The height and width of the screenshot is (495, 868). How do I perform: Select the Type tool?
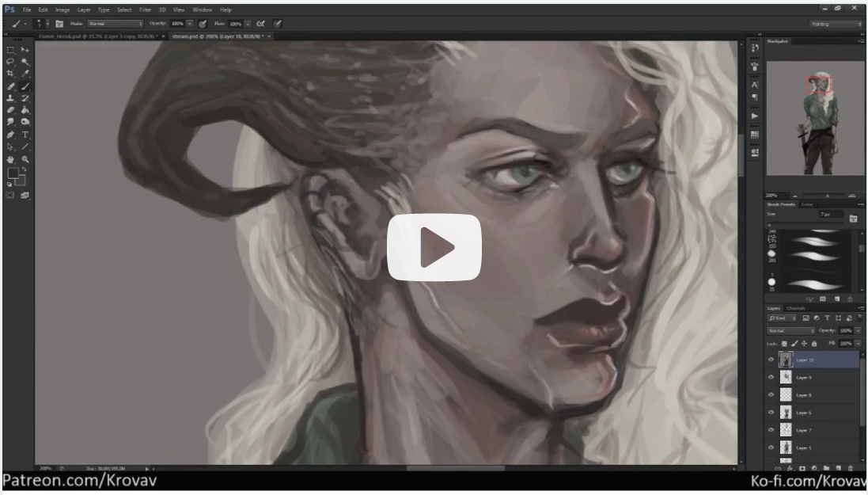[x=25, y=135]
